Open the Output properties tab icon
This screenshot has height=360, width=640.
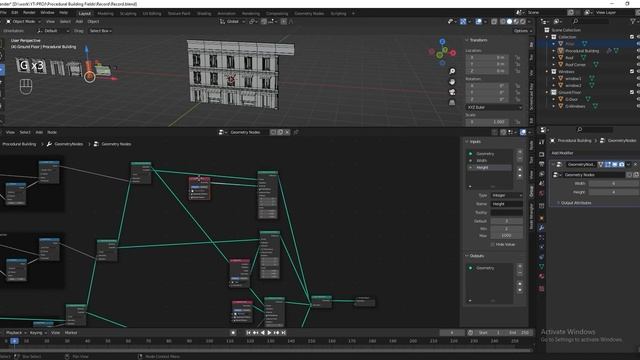point(542,164)
